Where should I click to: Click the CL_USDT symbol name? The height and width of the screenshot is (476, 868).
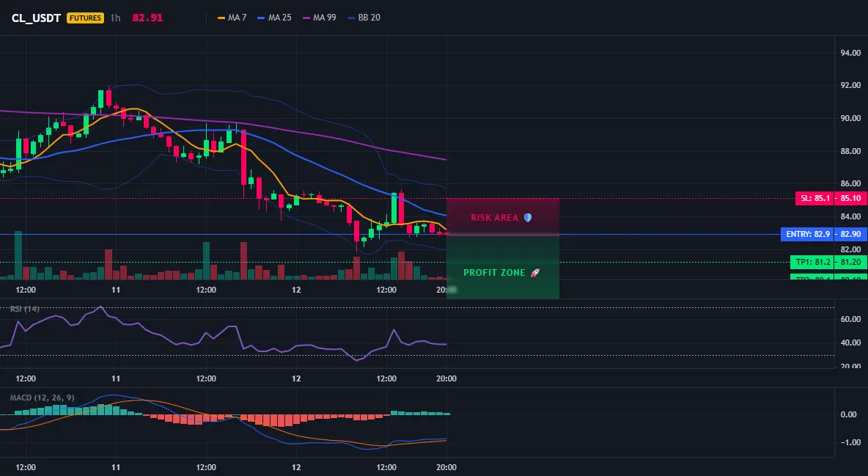36,18
